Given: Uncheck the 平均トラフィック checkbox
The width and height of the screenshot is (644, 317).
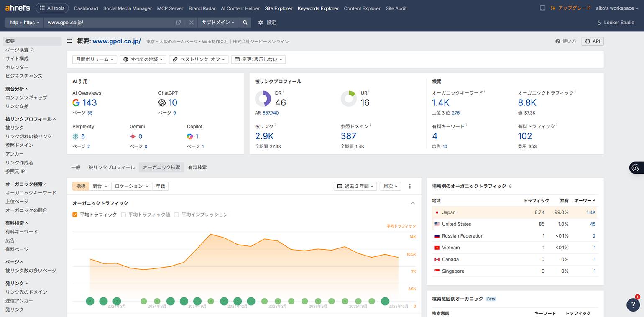Looking at the screenshot, I should [74, 214].
